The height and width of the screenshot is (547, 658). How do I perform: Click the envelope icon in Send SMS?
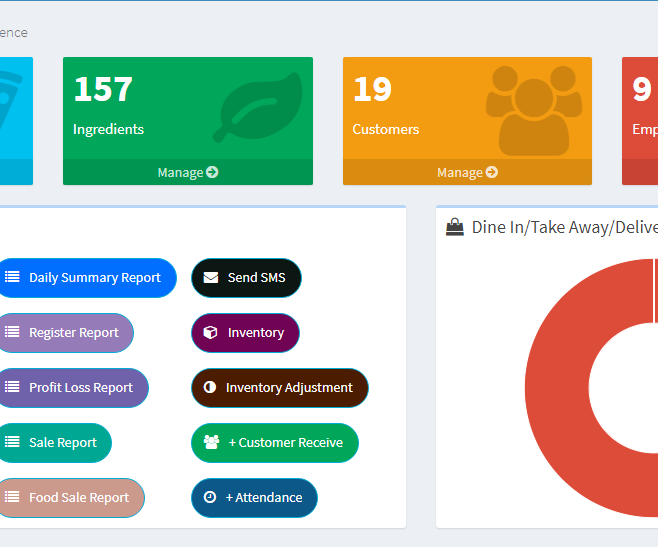[x=211, y=278]
